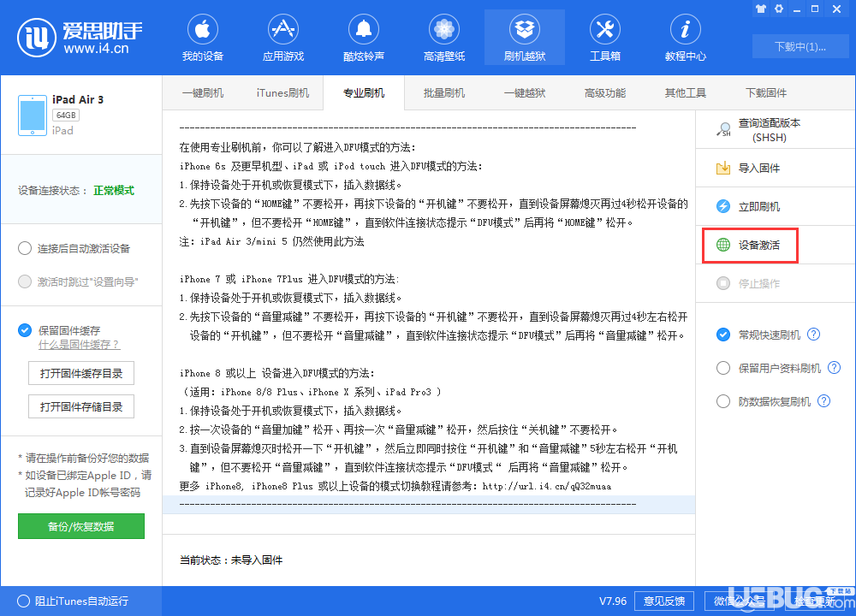Image resolution: width=856 pixels, height=616 pixels.
Task: Open help for 保留用户资料刷机
Action: tap(834, 368)
